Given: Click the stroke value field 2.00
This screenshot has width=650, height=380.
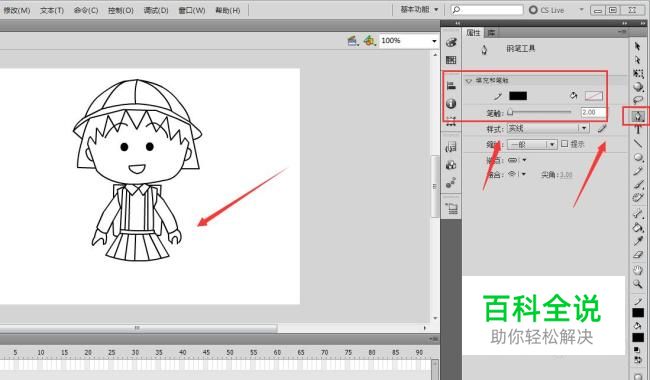Looking at the screenshot, I should click(x=593, y=112).
